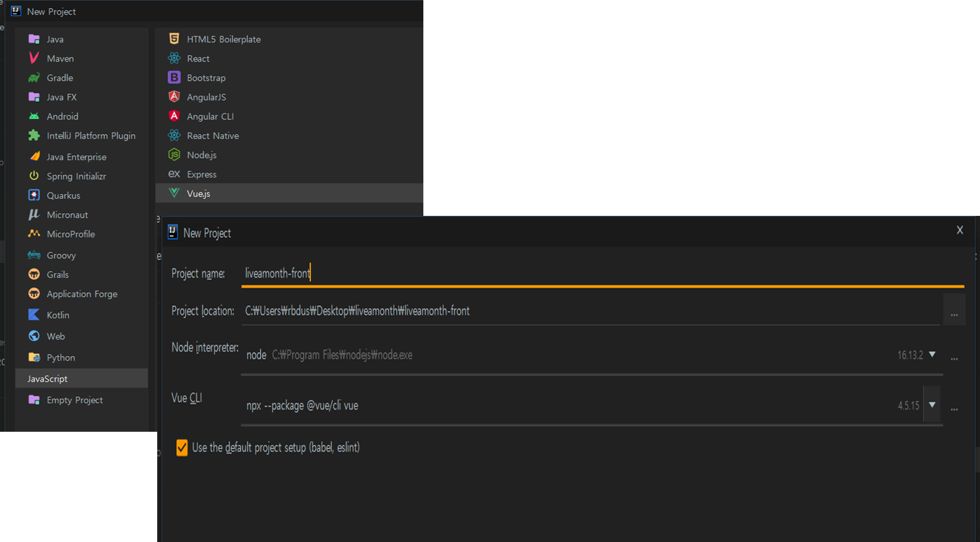This screenshot has height=542, width=980.
Task: Select the Groovy icon
Action: [34, 255]
